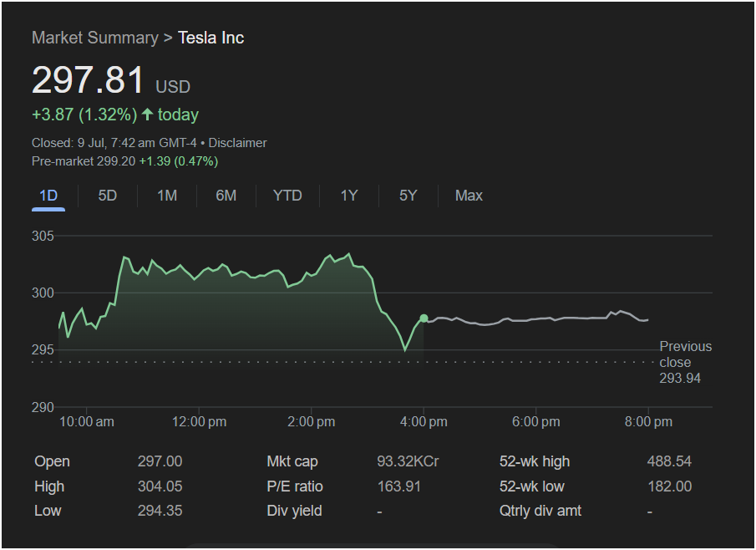The height and width of the screenshot is (550, 756).
Task: Click the 4:00 pm axis label
Action: (x=424, y=421)
